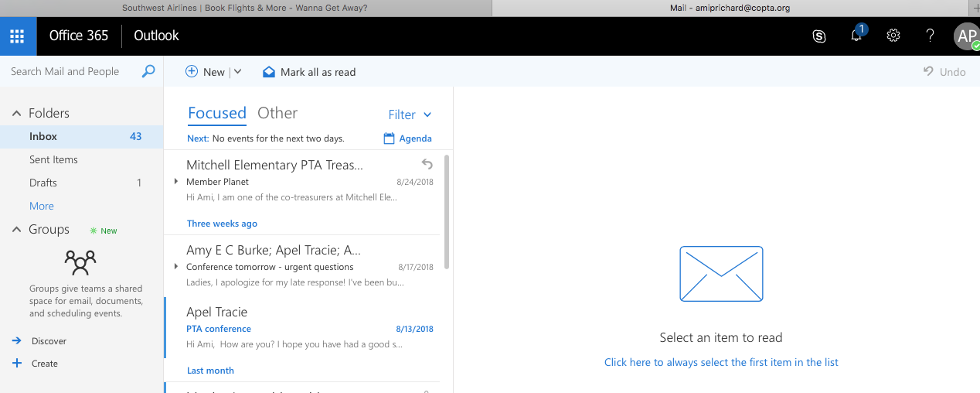Collapse the Groups section
The width and height of the screenshot is (980, 393).
click(x=16, y=229)
